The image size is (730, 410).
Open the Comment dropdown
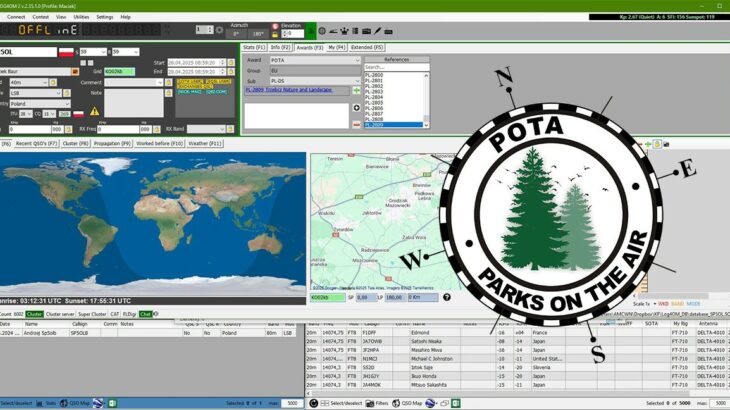134,82
